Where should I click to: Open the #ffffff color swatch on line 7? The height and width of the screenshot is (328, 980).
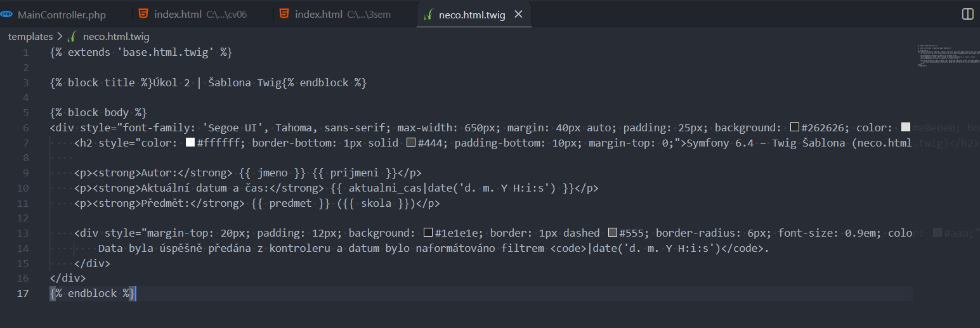click(x=190, y=143)
